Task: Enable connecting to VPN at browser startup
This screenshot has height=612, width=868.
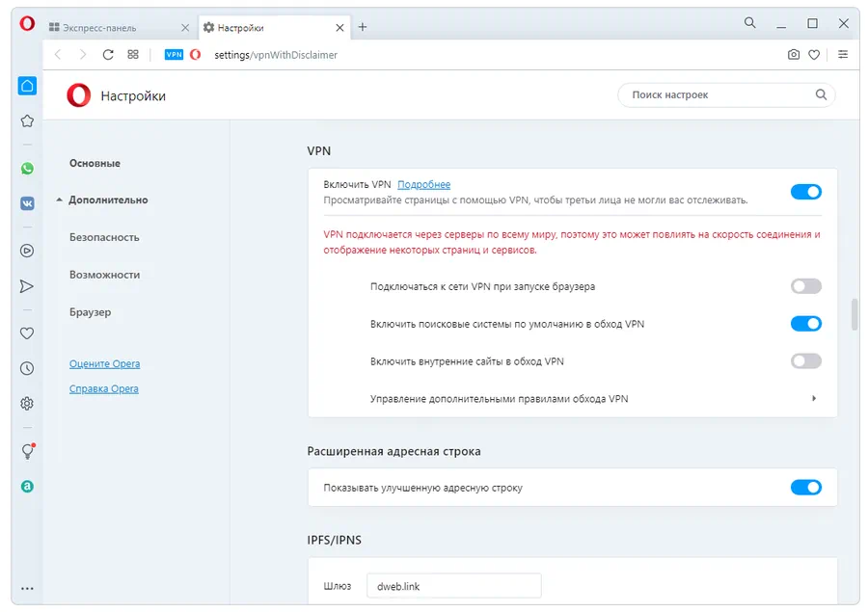Action: coord(806,285)
